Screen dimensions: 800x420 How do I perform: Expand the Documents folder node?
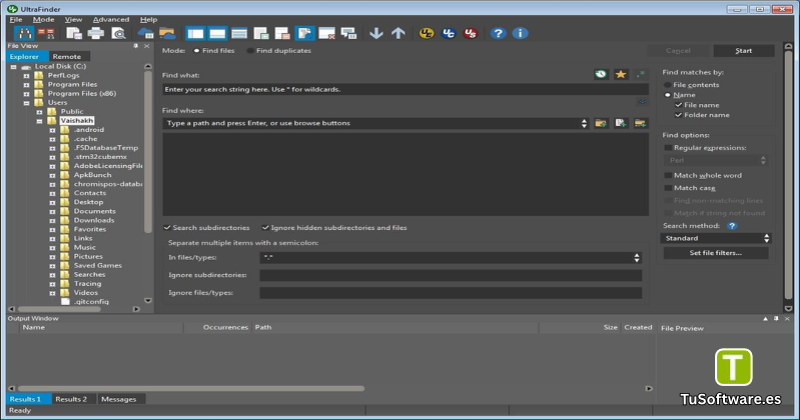(52, 211)
